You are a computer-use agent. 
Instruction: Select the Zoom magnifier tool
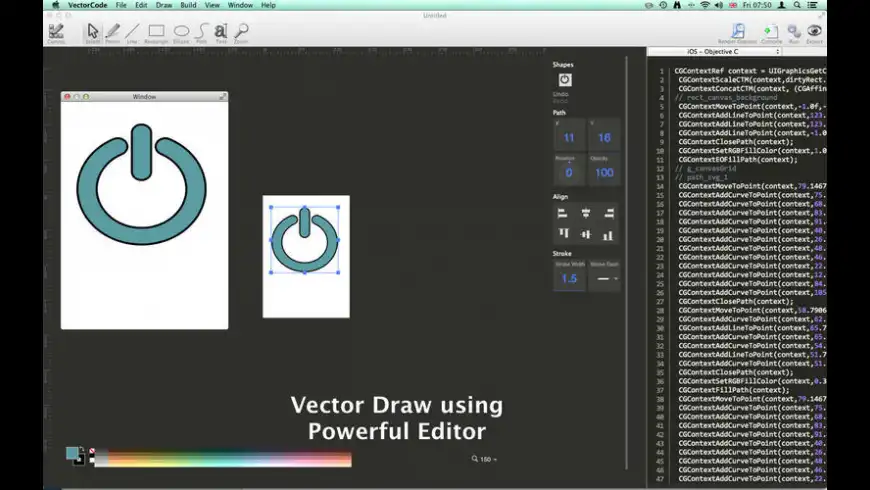click(x=241, y=33)
